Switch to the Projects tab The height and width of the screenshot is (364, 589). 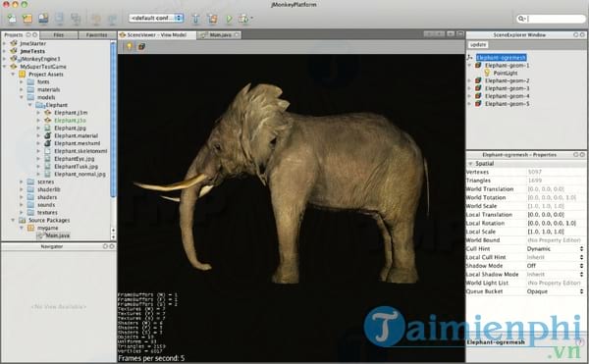click(21, 35)
